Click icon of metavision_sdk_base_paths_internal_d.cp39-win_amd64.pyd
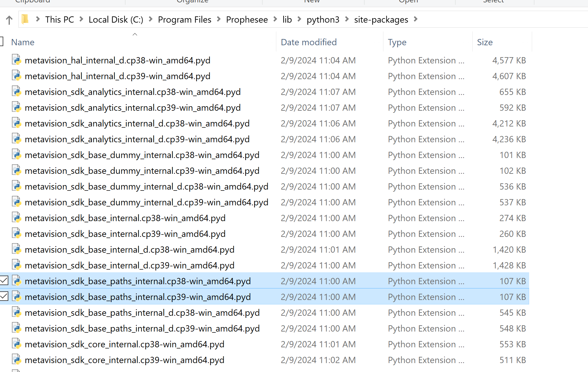Screen dimensions: 588x372 (x=17, y=328)
